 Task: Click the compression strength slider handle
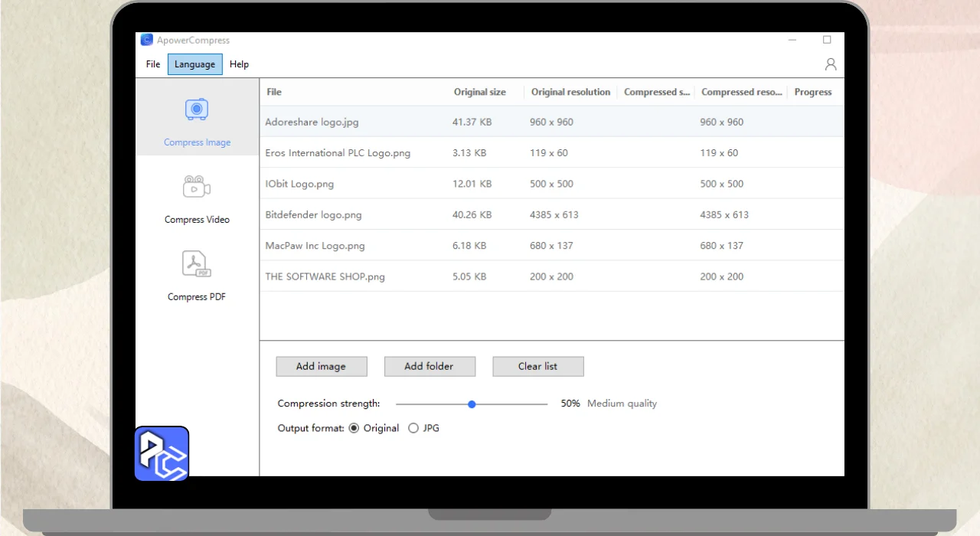[472, 404]
